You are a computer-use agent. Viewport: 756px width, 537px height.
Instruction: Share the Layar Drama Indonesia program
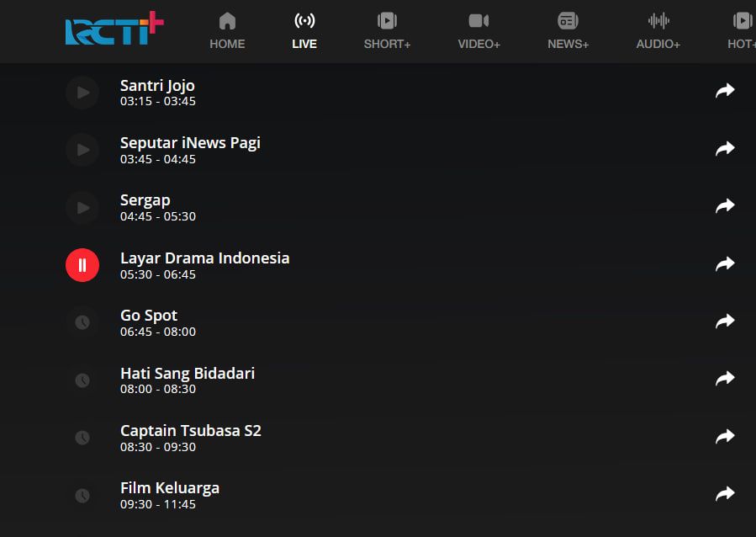724,264
